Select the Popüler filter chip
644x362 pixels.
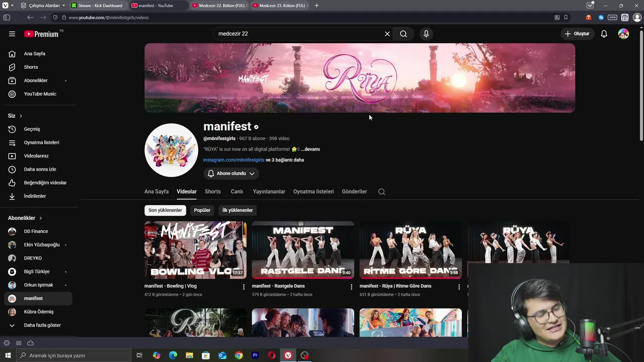(x=202, y=210)
